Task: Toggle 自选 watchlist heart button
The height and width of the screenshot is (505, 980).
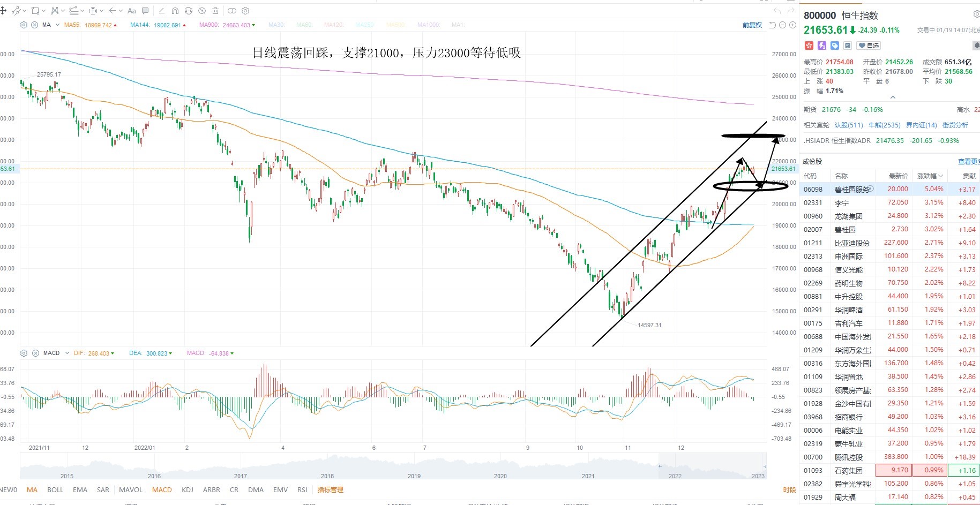Action: point(869,46)
